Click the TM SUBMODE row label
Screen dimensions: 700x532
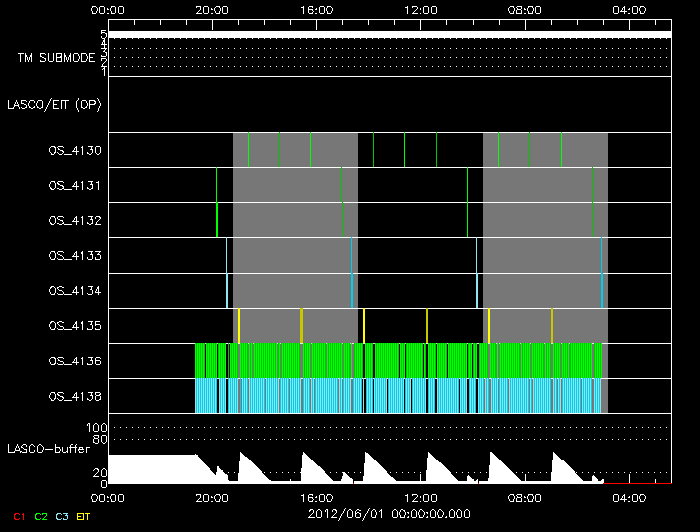[x=56, y=58]
